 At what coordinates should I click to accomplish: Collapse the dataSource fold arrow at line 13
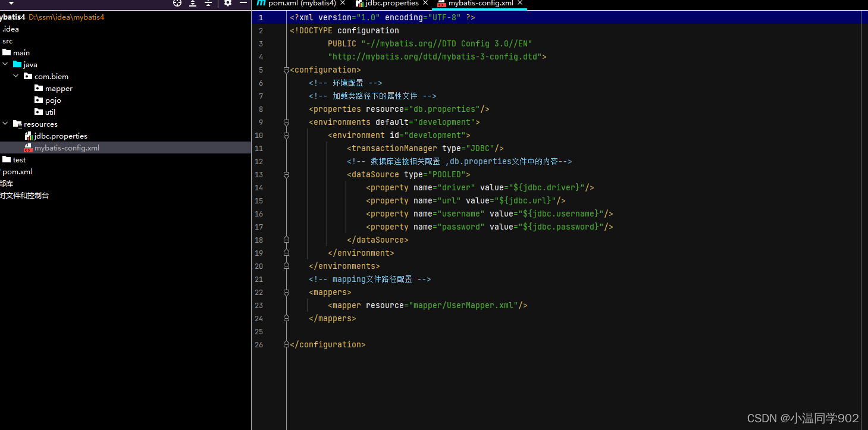coord(286,174)
